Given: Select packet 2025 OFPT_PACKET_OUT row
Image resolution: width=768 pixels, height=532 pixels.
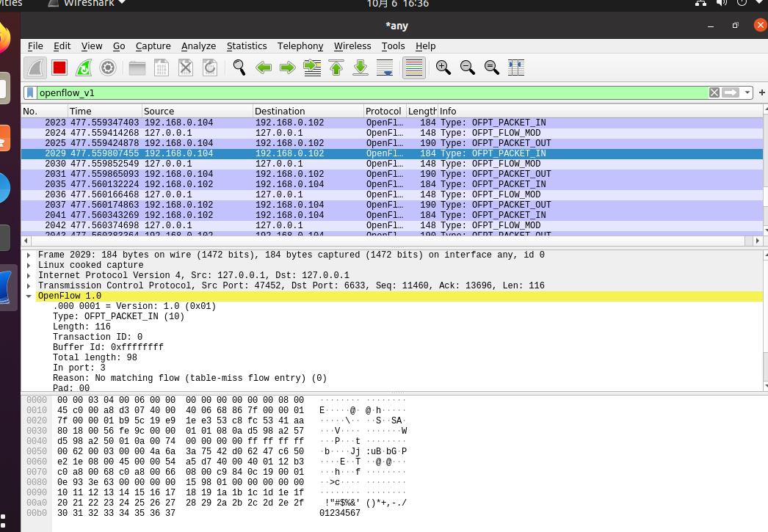Looking at the screenshot, I should (392, 143).
